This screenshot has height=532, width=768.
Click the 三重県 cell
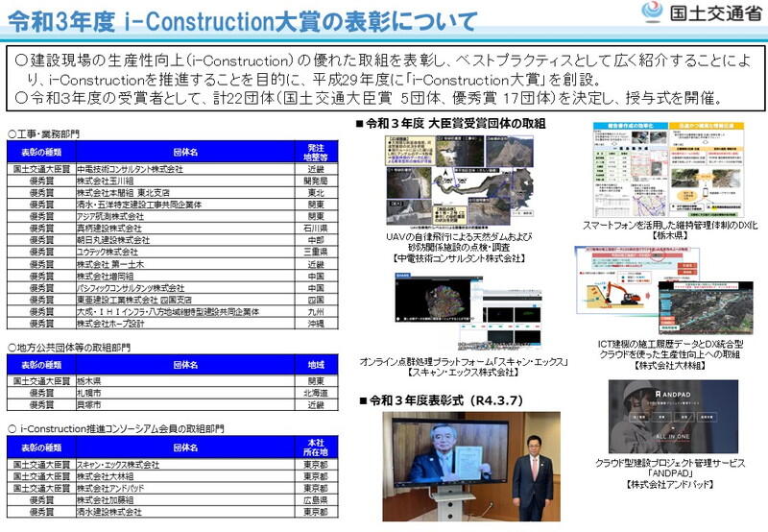316,252
